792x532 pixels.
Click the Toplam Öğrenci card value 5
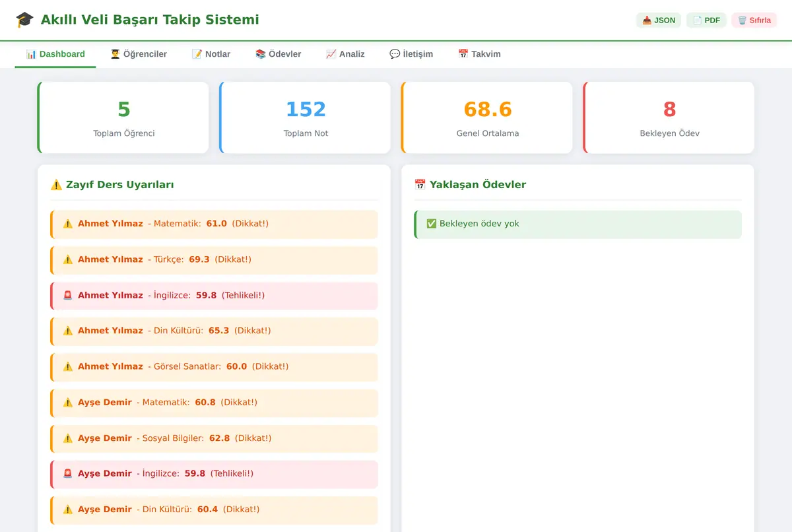124,109
